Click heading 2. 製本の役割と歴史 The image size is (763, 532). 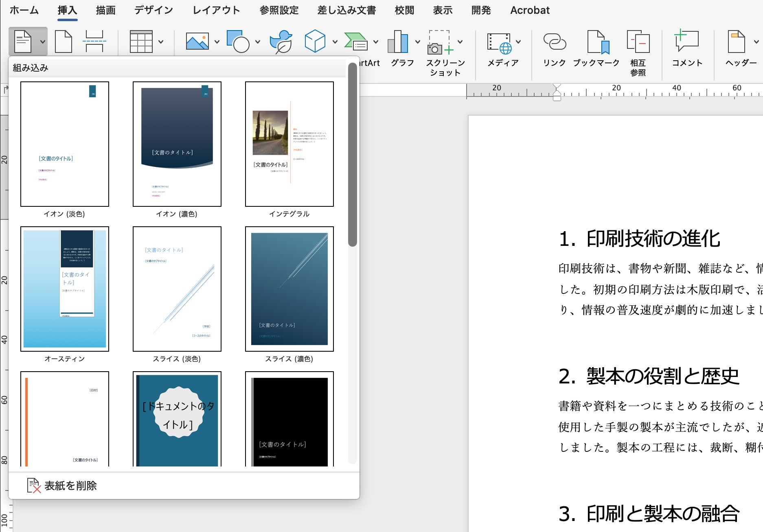(649, 376)
